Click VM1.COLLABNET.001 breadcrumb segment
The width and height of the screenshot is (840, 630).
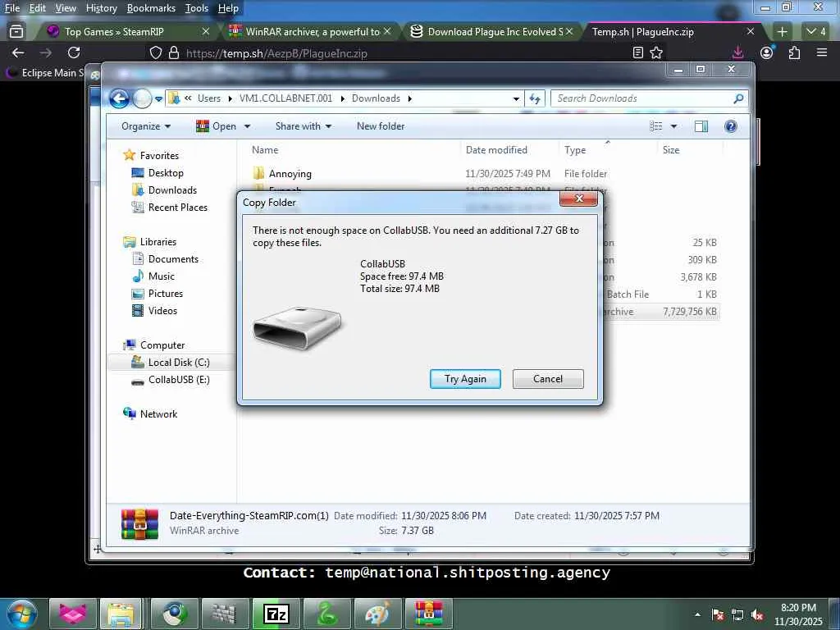285,98
